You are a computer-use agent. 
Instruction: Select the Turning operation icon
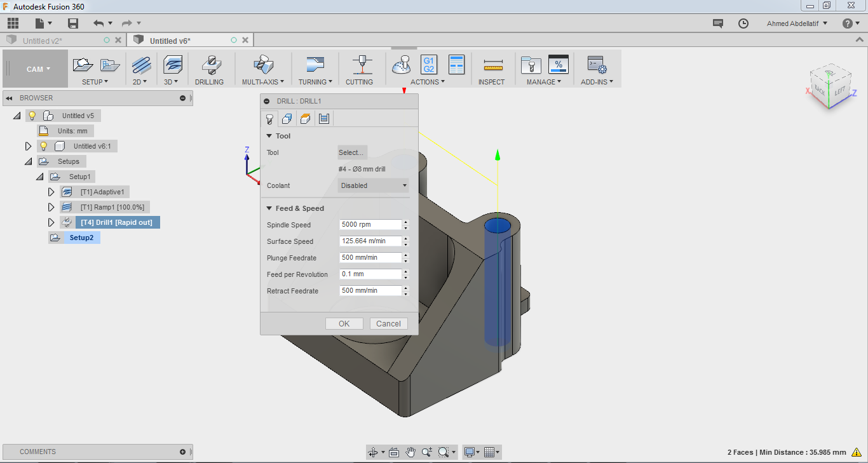pos(315,65)
